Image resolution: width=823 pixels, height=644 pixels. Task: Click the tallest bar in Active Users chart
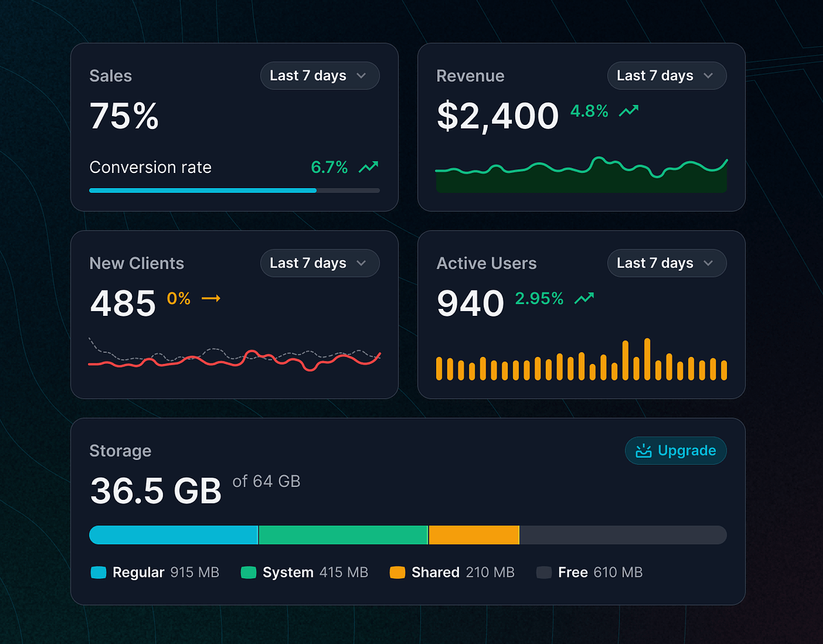pyautogui.click(x=647, y=359)
